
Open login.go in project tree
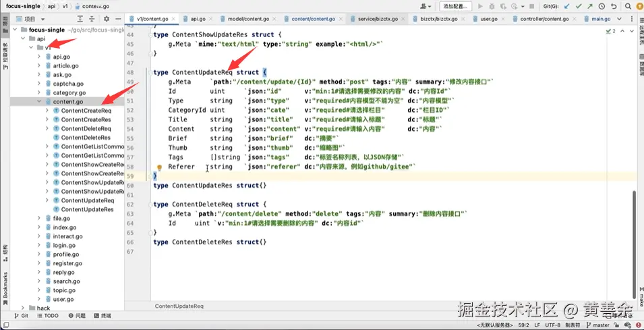pos(64,246)
